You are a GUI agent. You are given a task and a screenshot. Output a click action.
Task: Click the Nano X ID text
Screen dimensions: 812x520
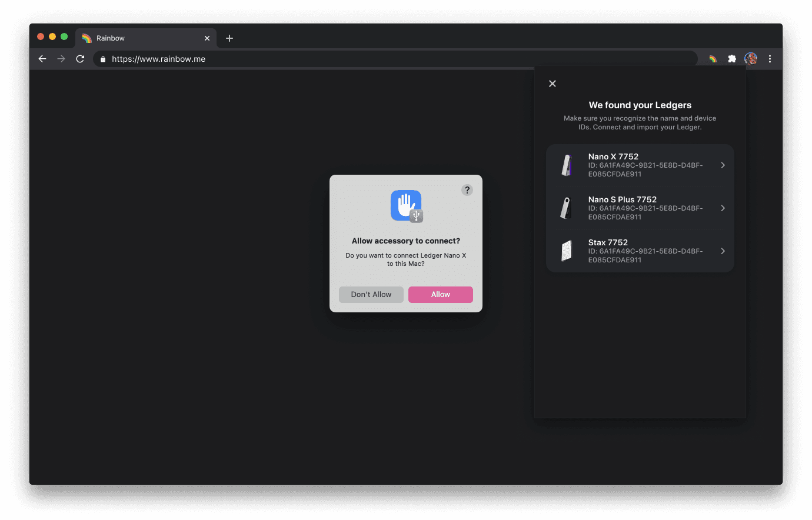645,170
